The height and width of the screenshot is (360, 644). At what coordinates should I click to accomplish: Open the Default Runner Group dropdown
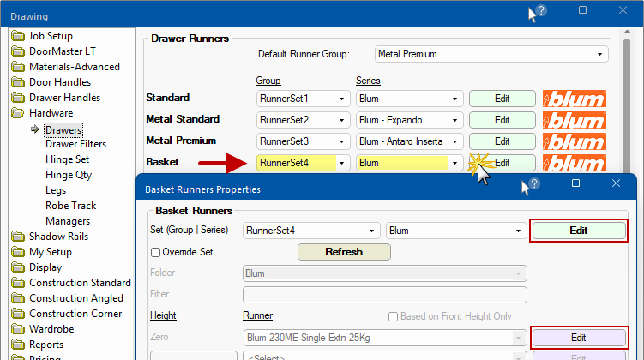pyautogui.click(x=491, y=54)
